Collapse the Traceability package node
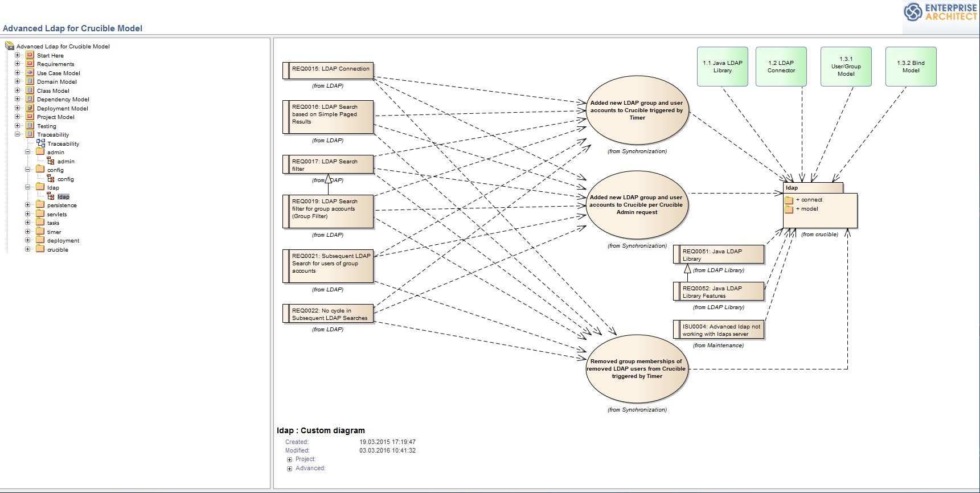The height and width of the screenshot is (493, 980). pyautogui.click(x=17, y=134)
